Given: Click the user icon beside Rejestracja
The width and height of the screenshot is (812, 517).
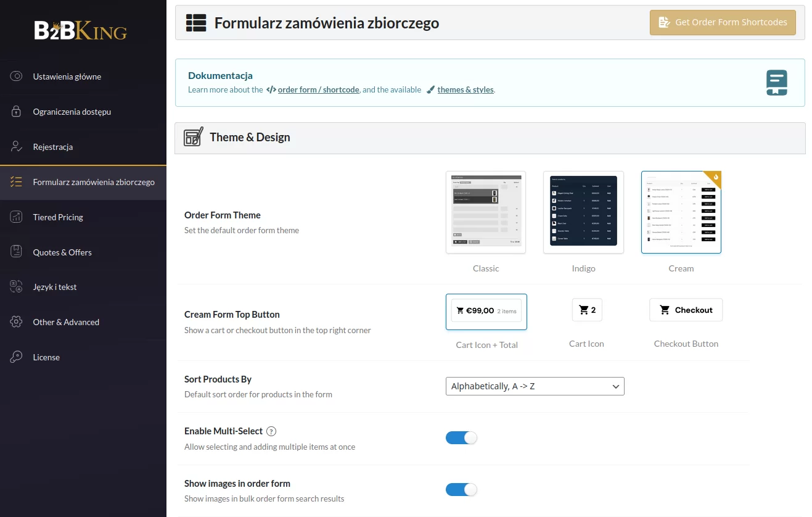Looking at the screenshot, I should (17, 147).
